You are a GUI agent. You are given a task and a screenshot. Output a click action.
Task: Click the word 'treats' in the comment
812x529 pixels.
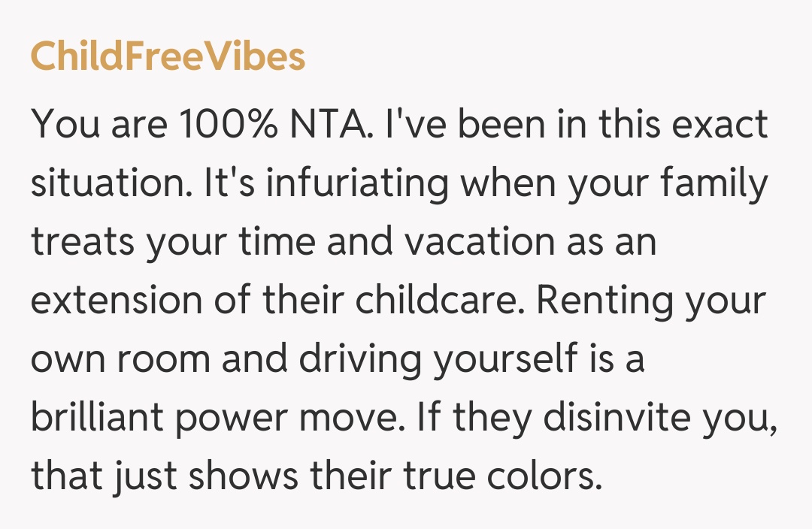pyautogui.click(x=82, y=243)
